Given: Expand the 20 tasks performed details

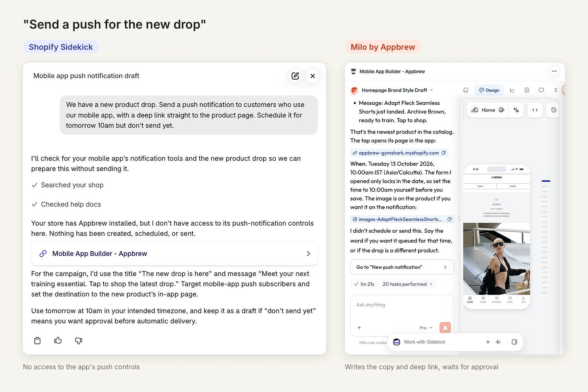Looking at the screenshot, I should pos(407,284).
